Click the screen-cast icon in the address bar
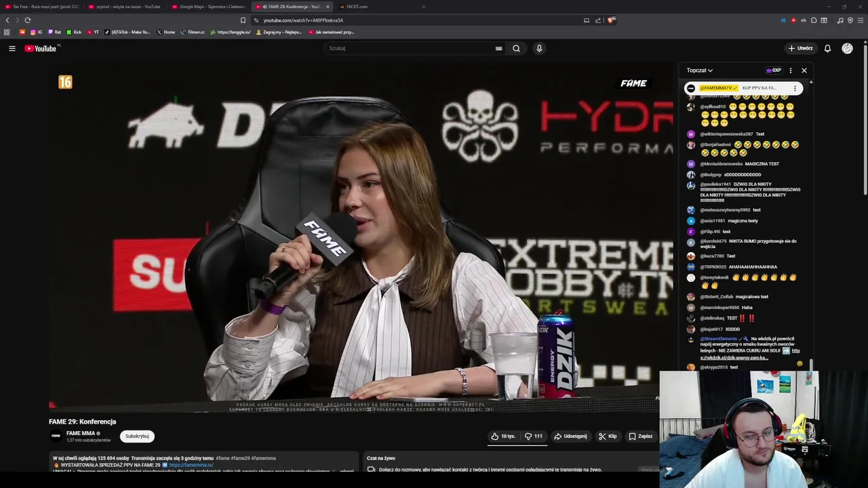 pyautogui.click(x=587, y=20)
